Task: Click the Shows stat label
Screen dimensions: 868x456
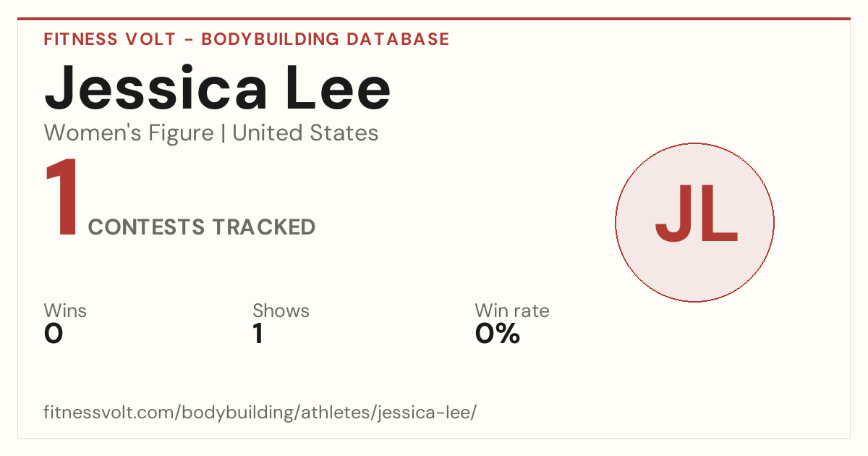Action: tap(281, 311)
